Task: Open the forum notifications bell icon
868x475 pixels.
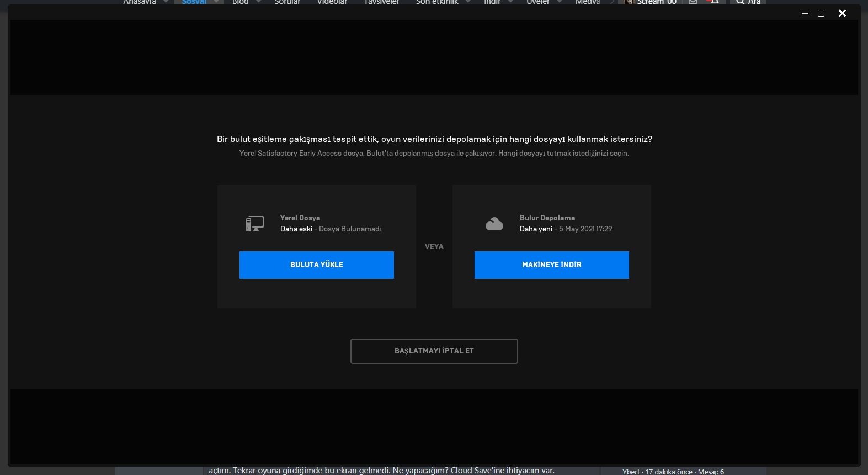Action: point(715,2)
